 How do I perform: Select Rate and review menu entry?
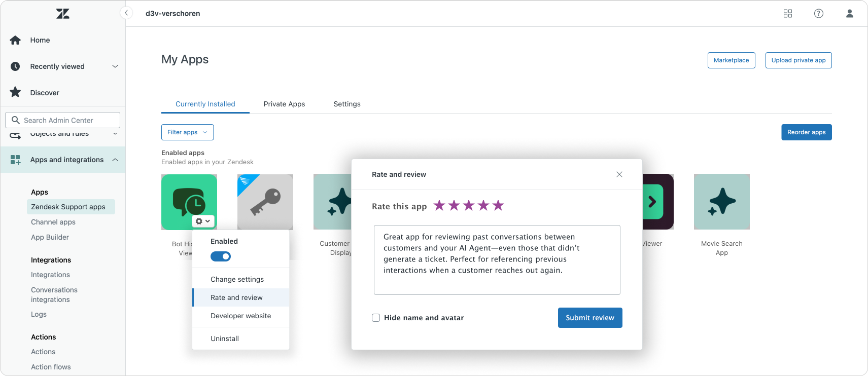[x=241, y=297]
